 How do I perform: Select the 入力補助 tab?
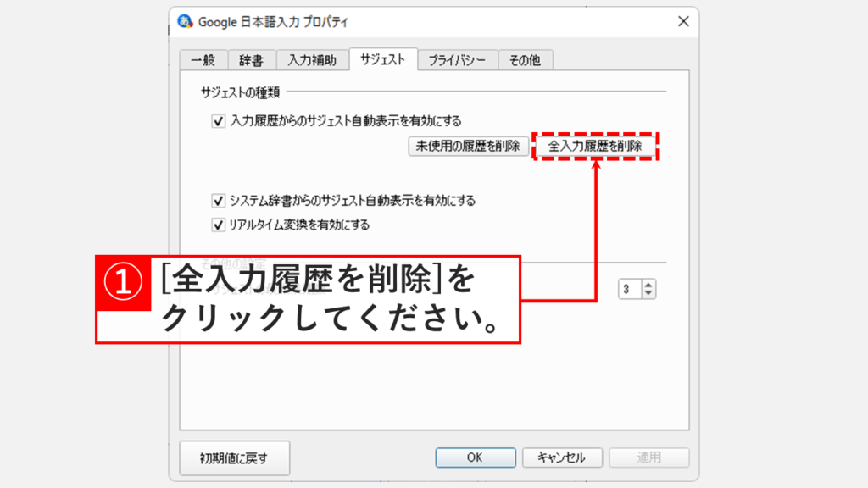point(312,60)
